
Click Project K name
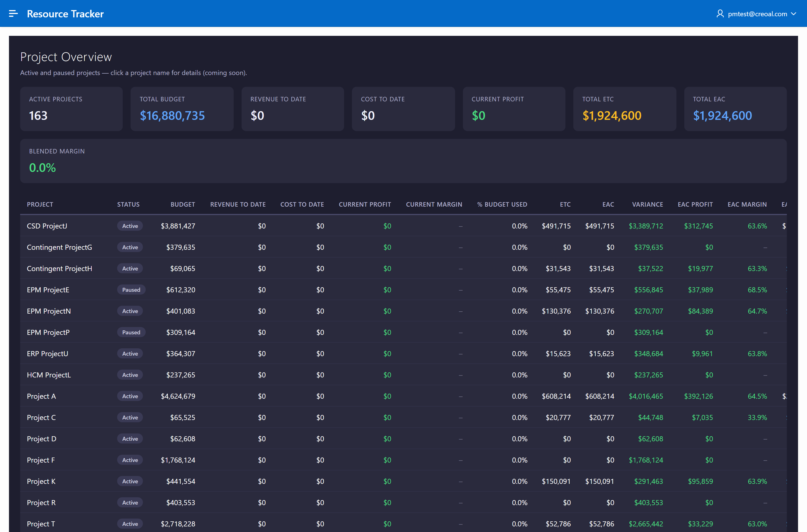coord(41,481)
